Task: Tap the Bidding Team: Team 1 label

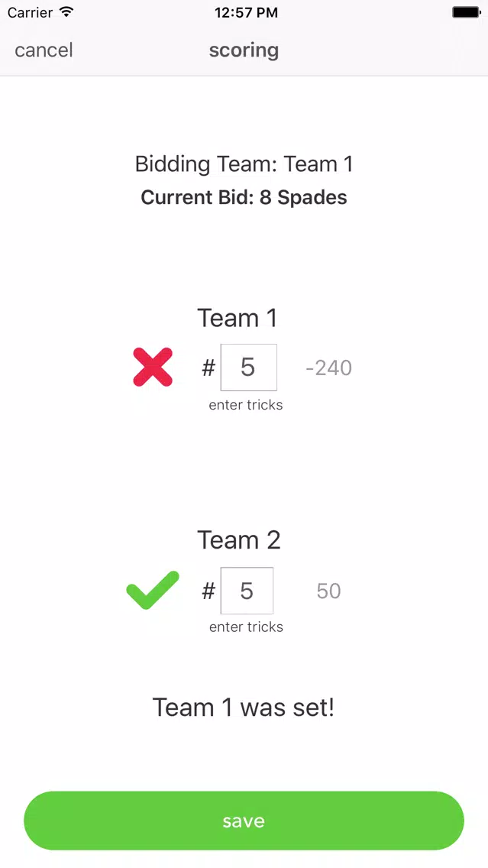Action: [x=244, y=164]
